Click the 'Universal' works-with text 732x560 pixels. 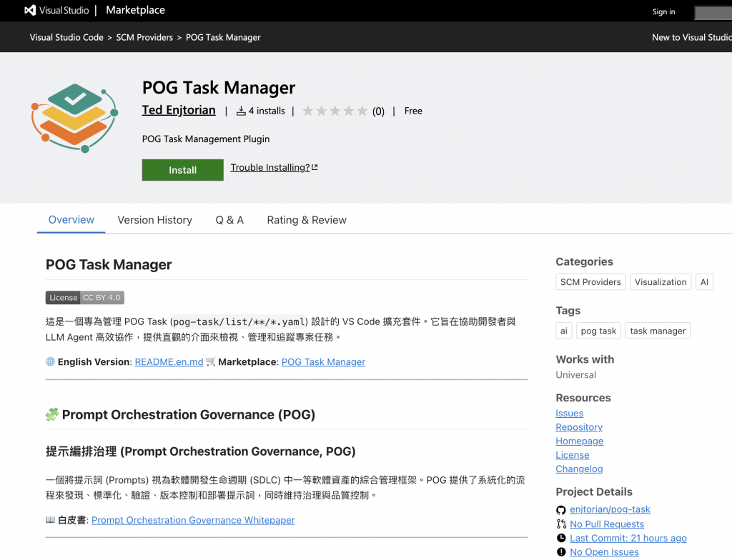[575, 375]
